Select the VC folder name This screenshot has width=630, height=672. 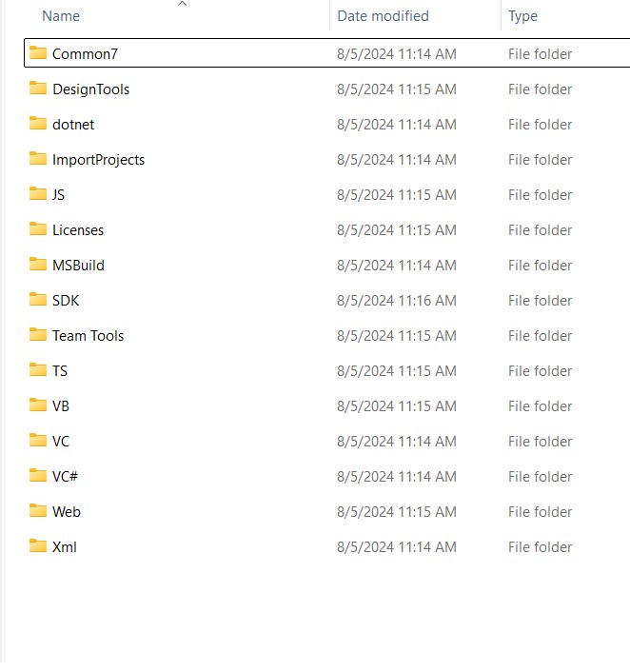pos(61,441)
